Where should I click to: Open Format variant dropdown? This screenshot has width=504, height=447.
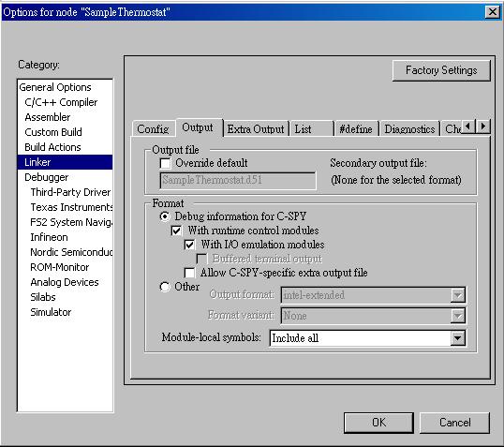373,316
